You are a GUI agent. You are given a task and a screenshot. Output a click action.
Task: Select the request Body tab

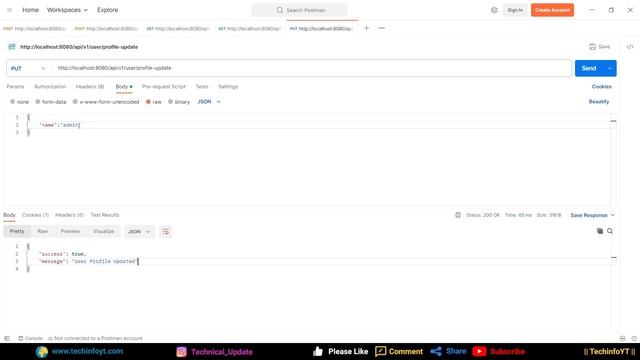point(124,87)
